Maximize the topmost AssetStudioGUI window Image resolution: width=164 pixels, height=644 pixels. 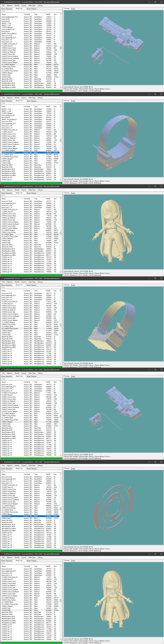pyautogui.click(x=155, y=2)
